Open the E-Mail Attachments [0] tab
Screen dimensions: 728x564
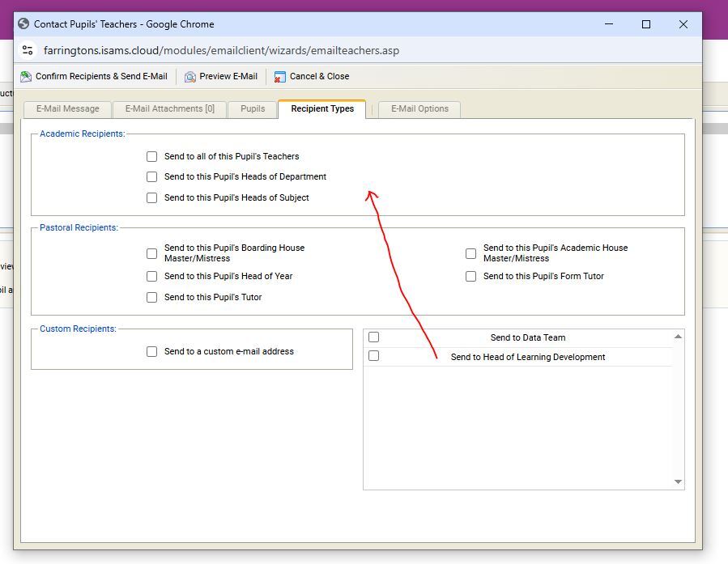(169, 108)
